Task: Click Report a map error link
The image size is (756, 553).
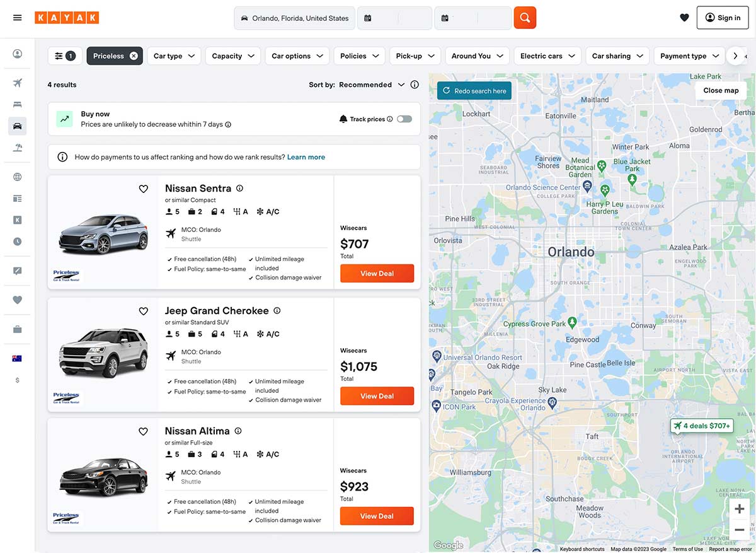Action: [x=731, y=549]
